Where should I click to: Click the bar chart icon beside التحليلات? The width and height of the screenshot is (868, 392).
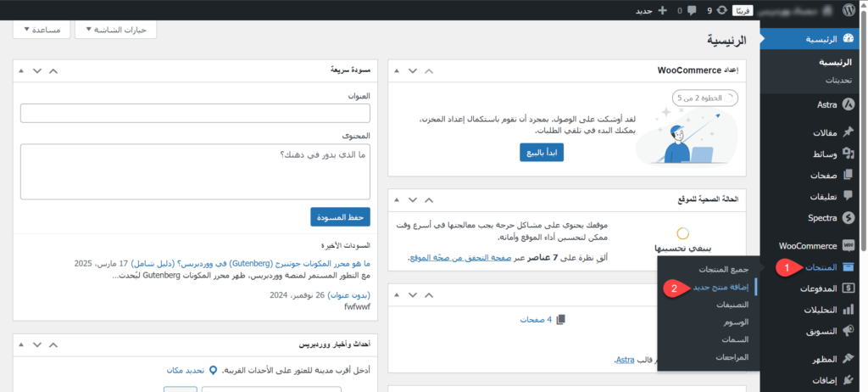[848, 310]
